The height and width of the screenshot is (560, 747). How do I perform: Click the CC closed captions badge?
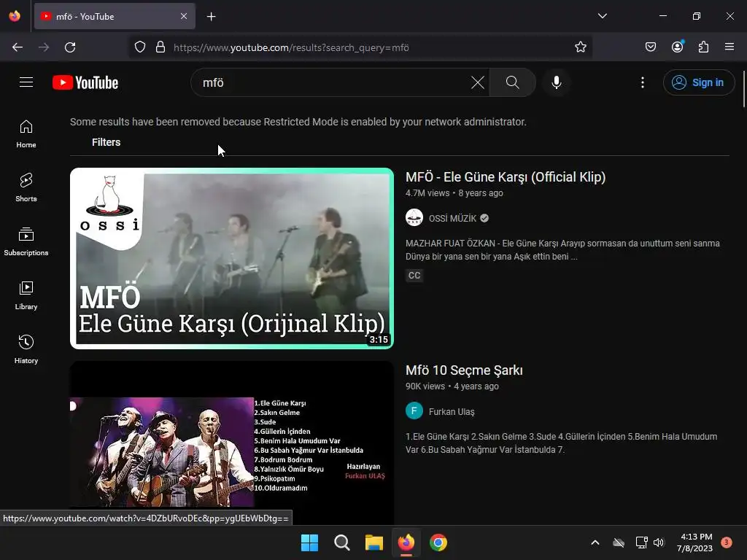(414, 275)
